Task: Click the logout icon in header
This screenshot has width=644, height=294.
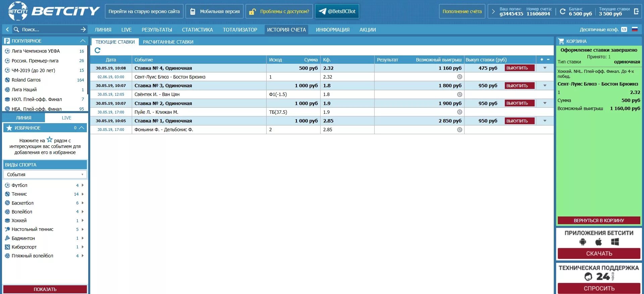Action: (636, 11)
